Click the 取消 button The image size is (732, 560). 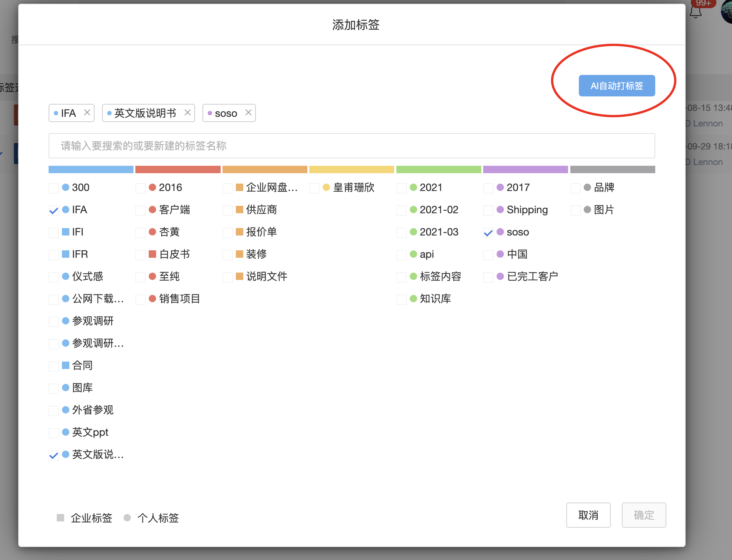(588, 515)
